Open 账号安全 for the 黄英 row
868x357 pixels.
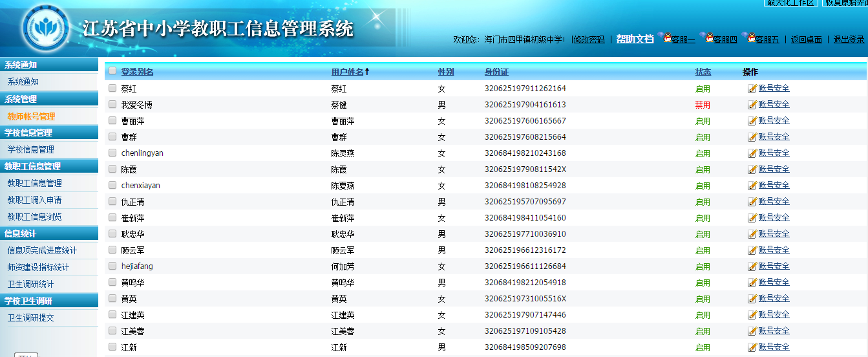coord(774,298)
